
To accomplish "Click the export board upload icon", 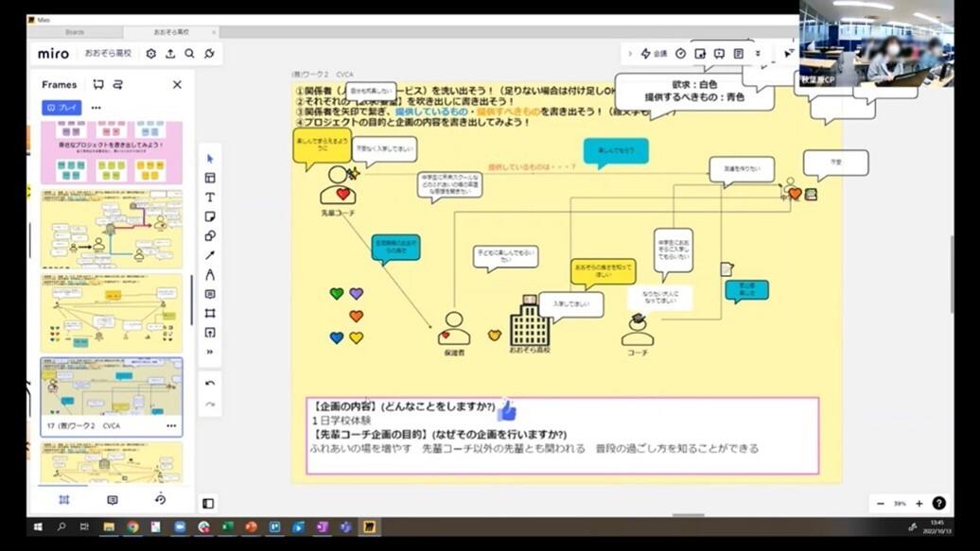I will (170, 54).
